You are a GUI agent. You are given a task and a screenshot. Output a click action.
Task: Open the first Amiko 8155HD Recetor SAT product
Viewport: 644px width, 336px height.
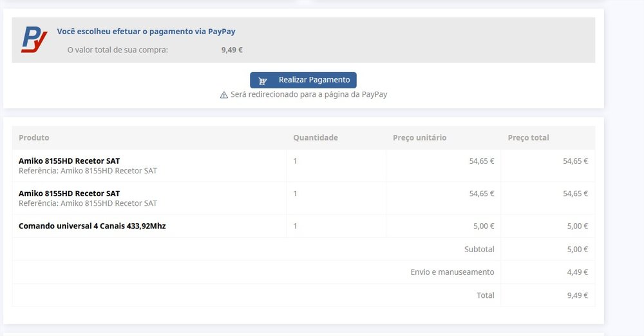[69, 161]
